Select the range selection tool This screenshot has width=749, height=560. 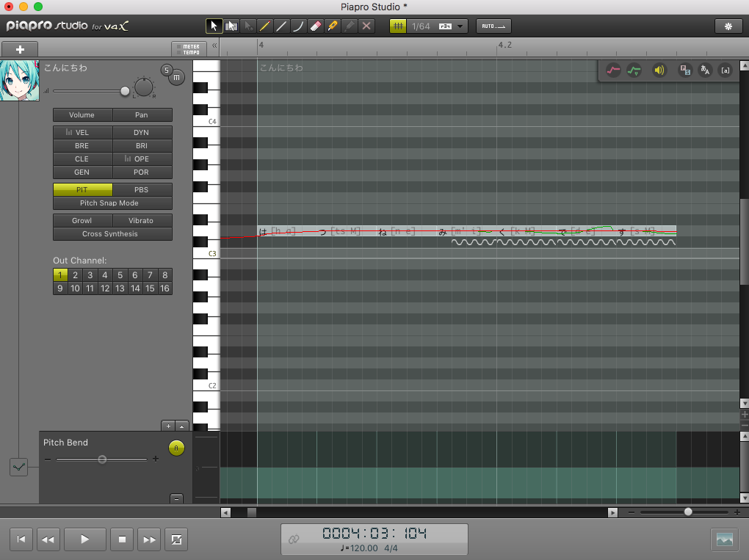tap(231, 26)
